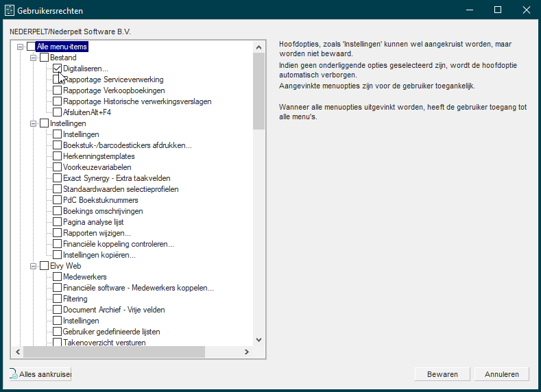Select Exact Synergy - Extra taakvelden row
This screenshot has height=392, width=541.
coord(117,178)
